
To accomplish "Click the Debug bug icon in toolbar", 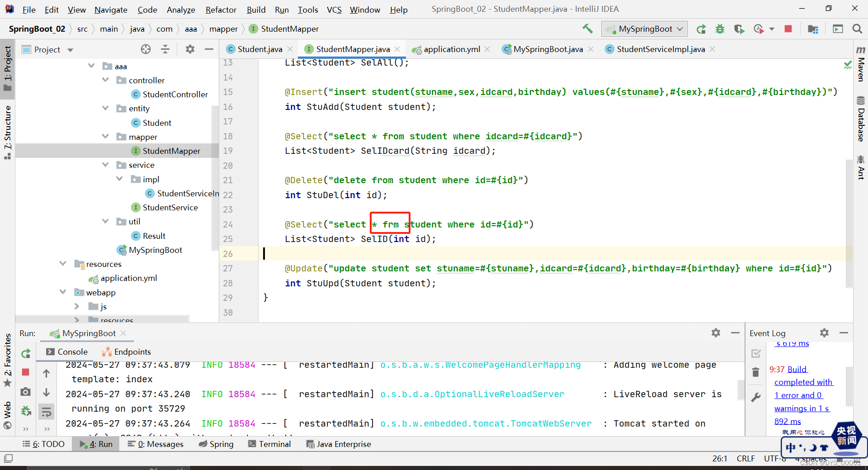I will click(720, 29).
